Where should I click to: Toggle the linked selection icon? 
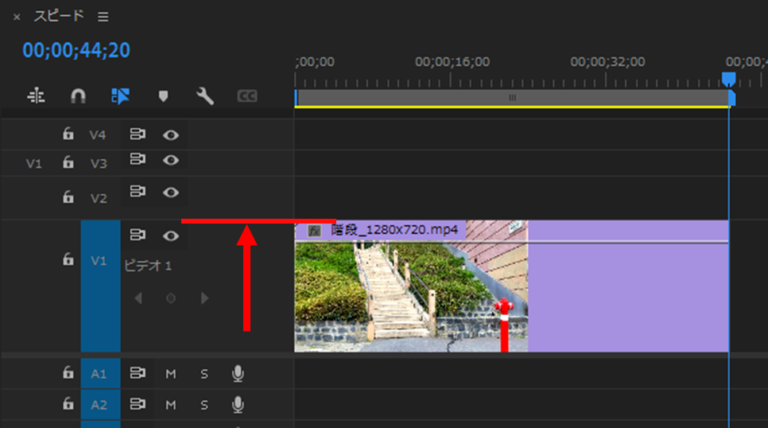tap(121, 96)
